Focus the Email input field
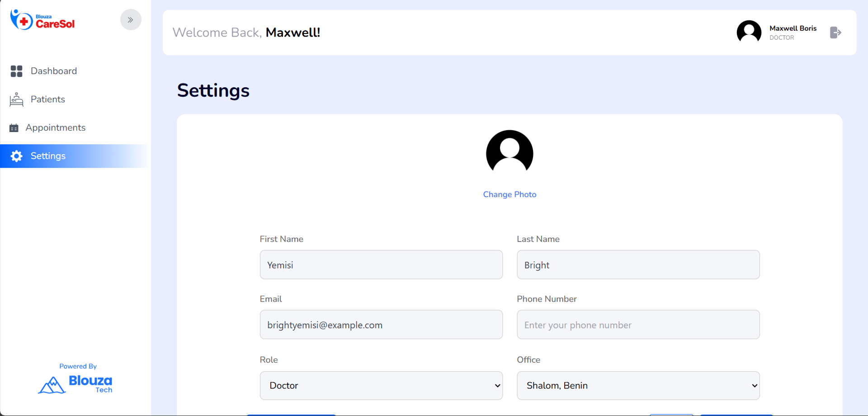This screenshot has width=868, height=416. 381,325
